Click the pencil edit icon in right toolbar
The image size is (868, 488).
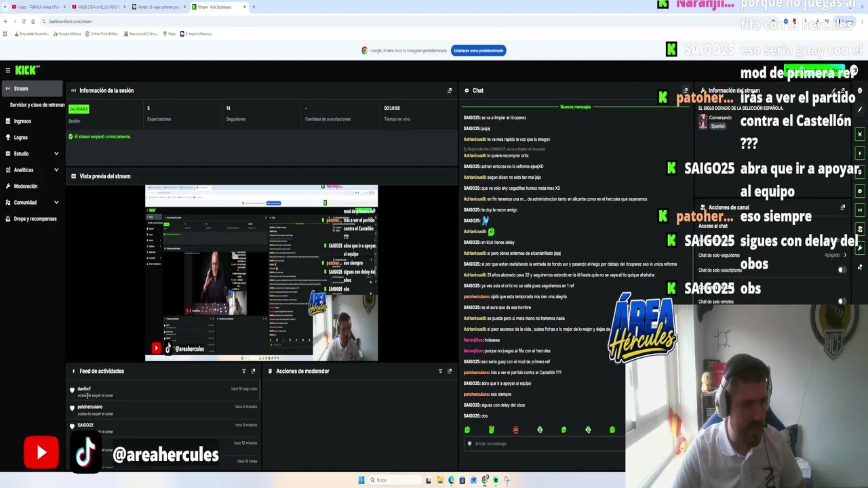point(860,109)
